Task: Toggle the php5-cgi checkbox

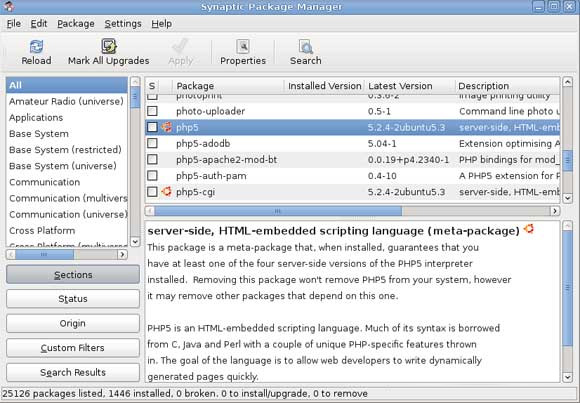Action: [152, 192]
